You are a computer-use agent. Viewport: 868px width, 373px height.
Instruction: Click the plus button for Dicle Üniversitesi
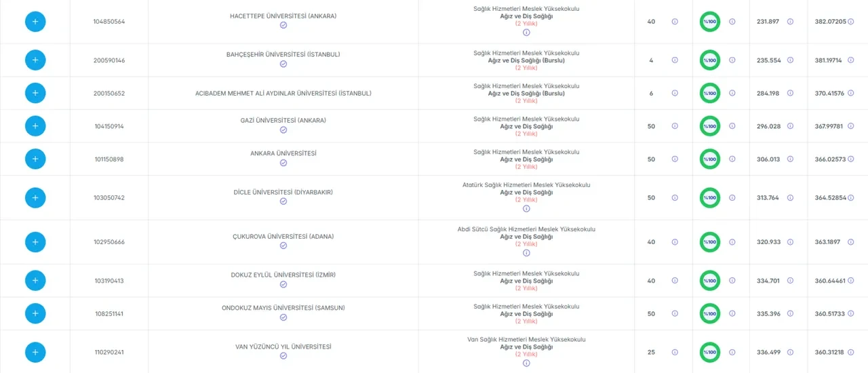click(x=35, y=198)
